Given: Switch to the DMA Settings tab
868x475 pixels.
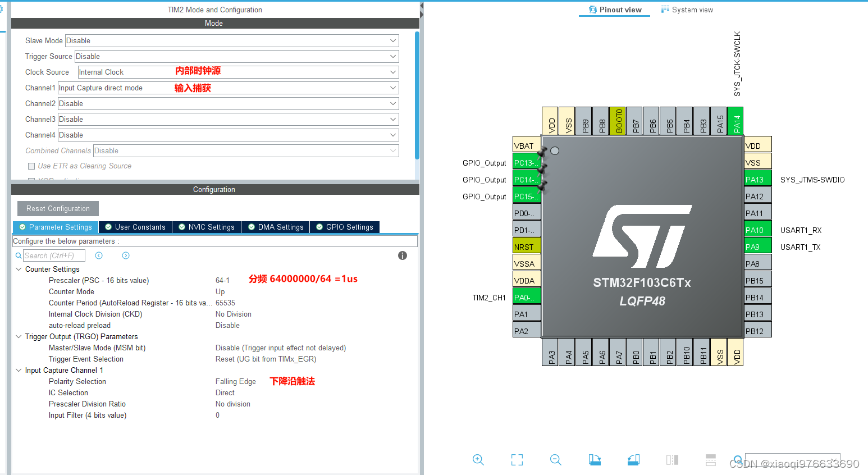Looking at the screenshot, I should [276, 227].
